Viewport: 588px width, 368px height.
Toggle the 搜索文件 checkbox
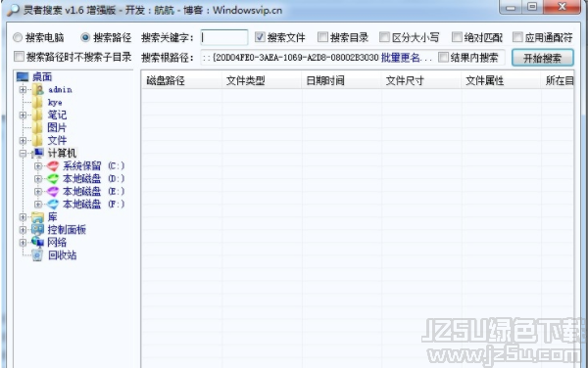tap(260, 37)
